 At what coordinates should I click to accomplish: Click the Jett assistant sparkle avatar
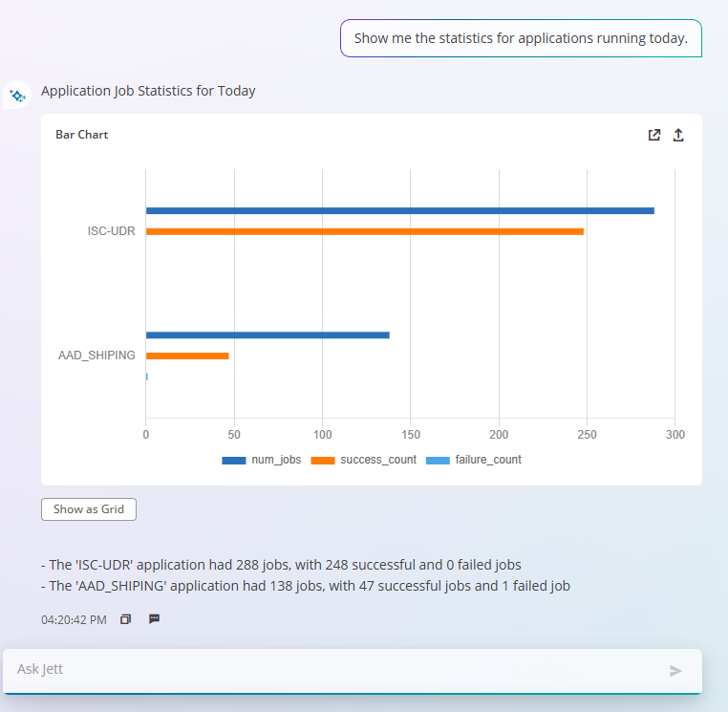click(17, 96)
